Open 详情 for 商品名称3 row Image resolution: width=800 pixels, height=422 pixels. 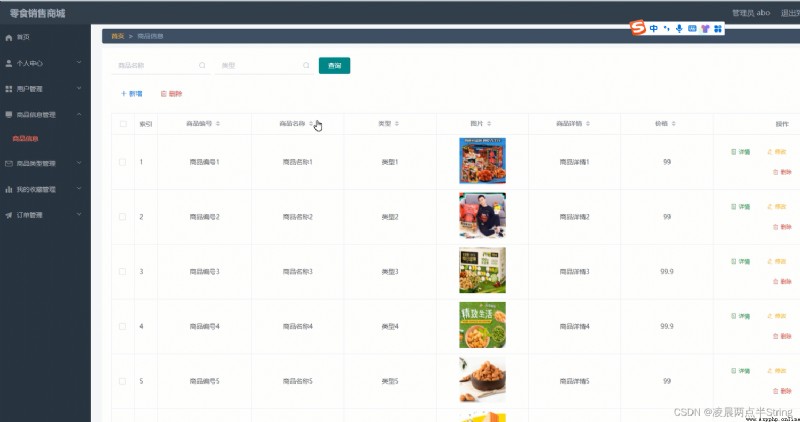coord(741,261)
